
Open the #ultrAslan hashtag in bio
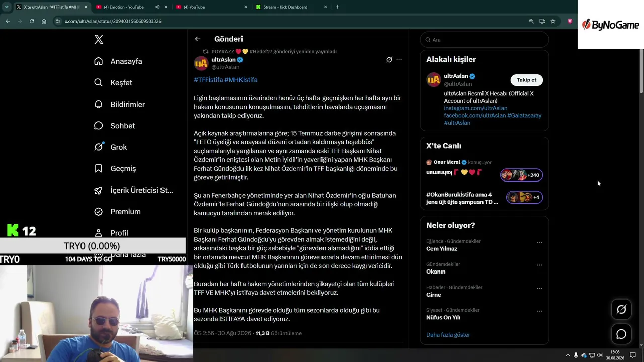click(457, 123)
